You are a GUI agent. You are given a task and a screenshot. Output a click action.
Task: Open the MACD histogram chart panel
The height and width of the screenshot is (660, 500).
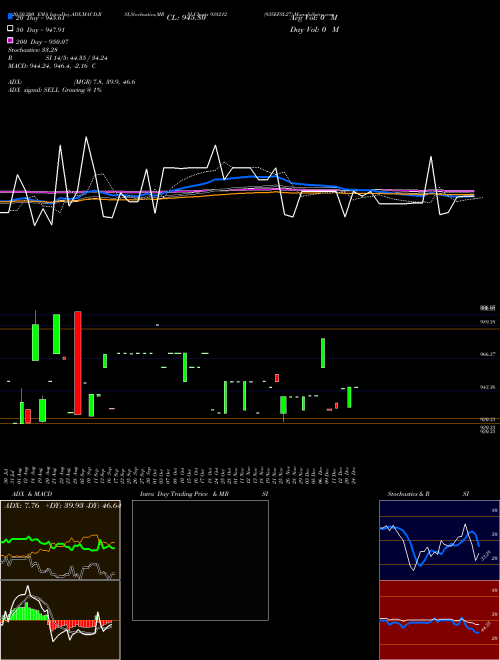(x=60, y=620)
